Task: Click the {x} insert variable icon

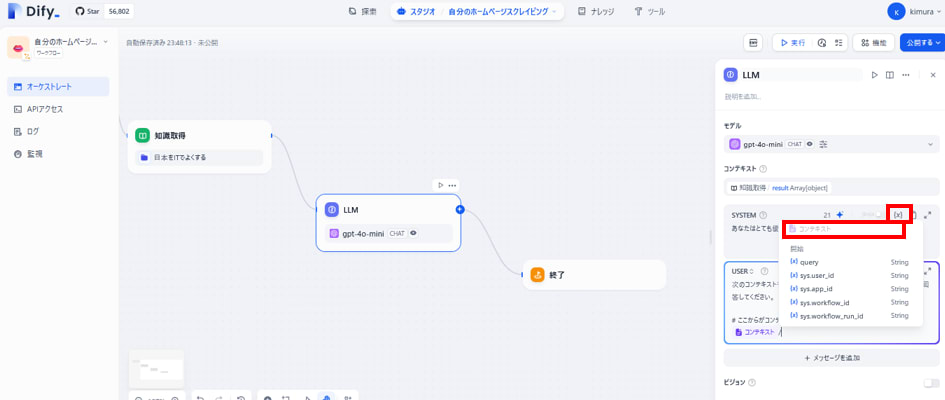Action: pos(898,214)
